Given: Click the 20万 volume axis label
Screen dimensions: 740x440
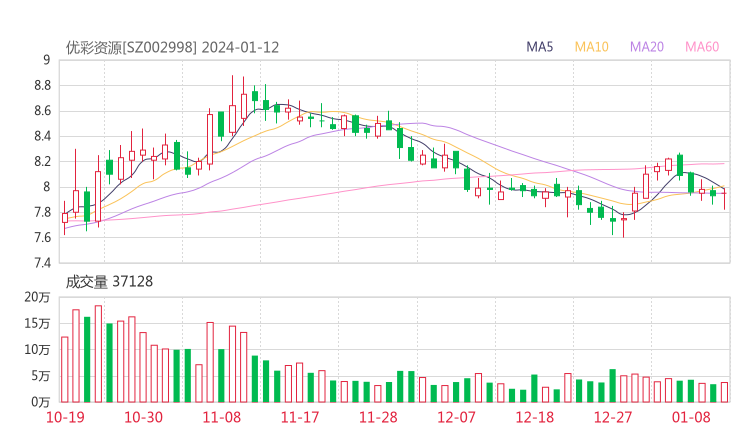Looking at the screenshot, I should pos(37,297).
